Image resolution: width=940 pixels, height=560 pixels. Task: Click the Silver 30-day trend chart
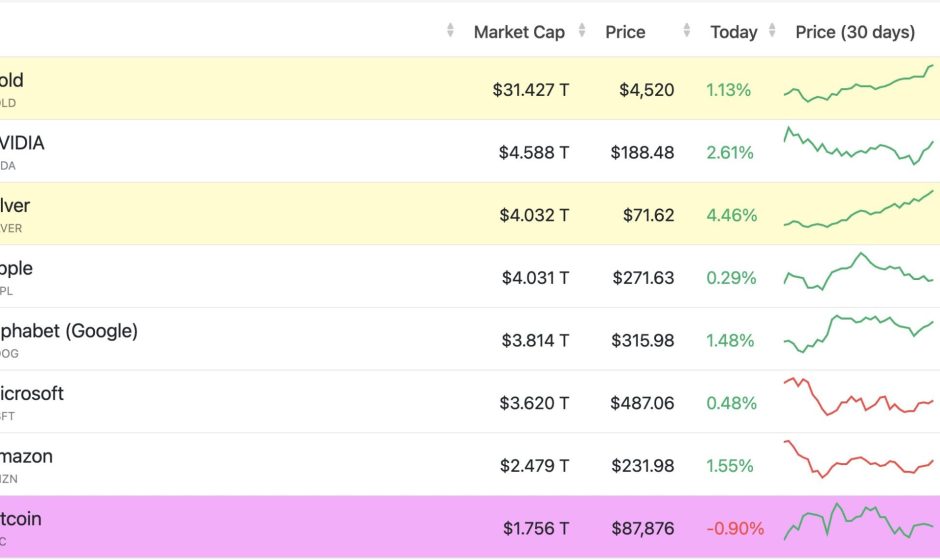click(x=858, y=210)
